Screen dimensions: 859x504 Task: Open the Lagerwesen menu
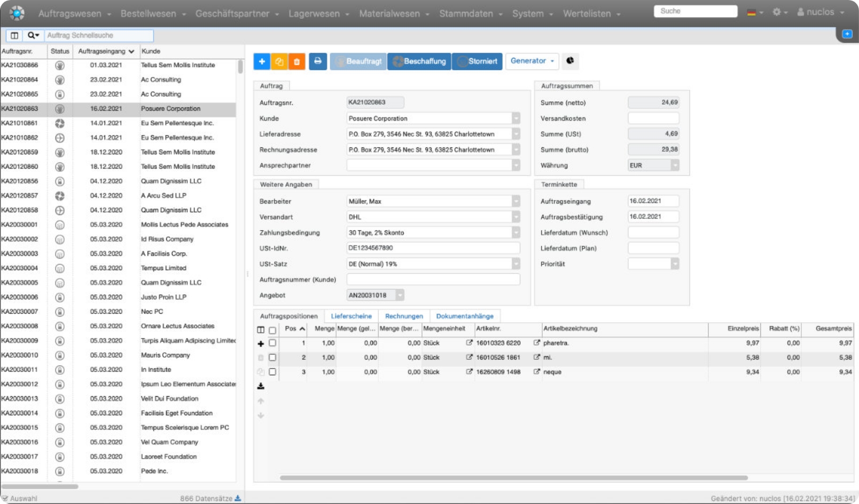pos(319,13)
